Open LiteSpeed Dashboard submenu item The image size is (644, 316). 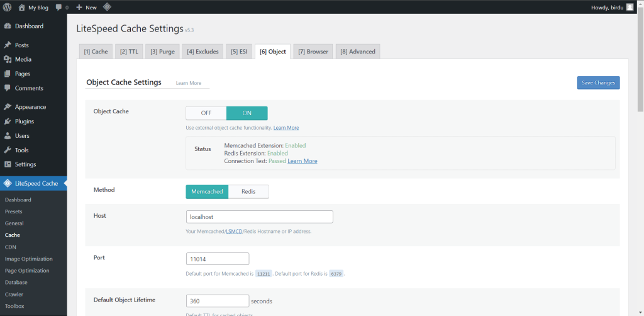pos(18,200)
